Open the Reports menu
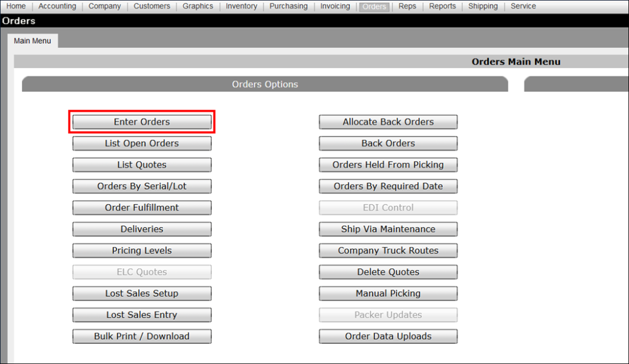The image size is (629, 364). tap(442, 6)
